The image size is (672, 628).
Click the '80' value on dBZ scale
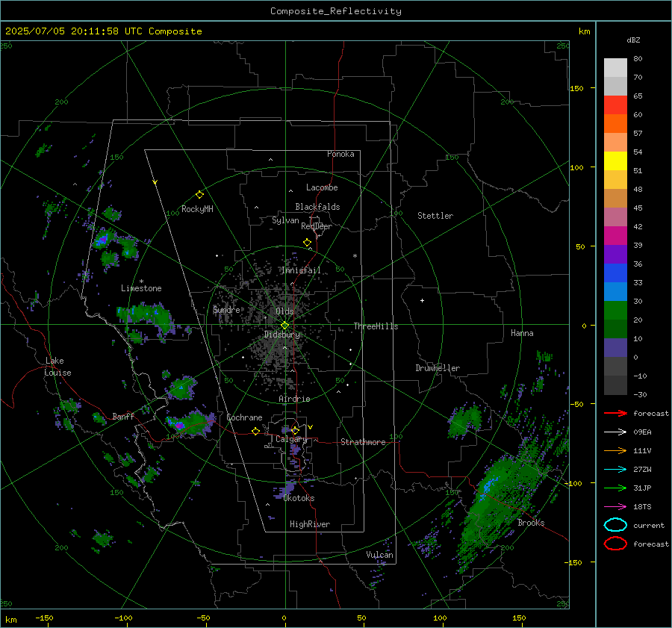coord(638,59)
